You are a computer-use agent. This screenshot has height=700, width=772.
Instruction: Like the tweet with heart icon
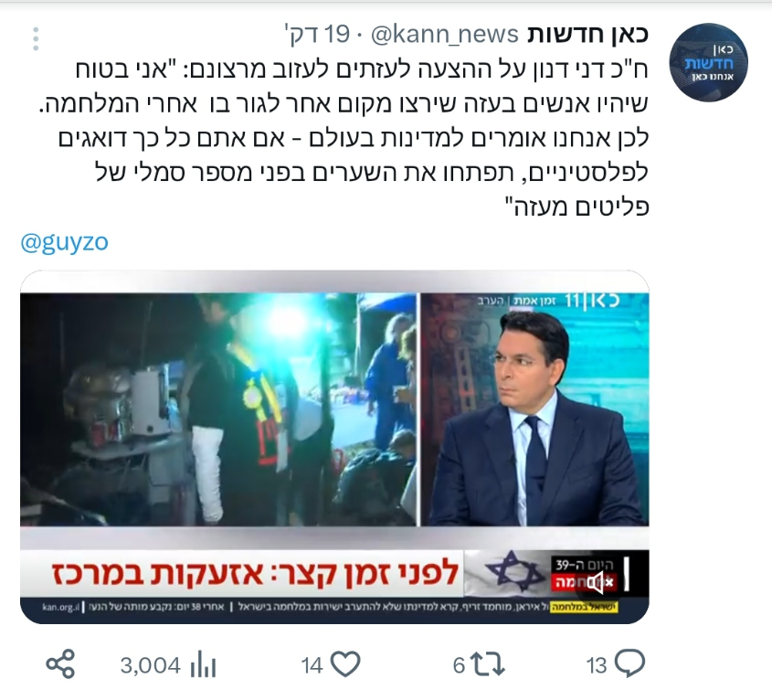point(345,664)
